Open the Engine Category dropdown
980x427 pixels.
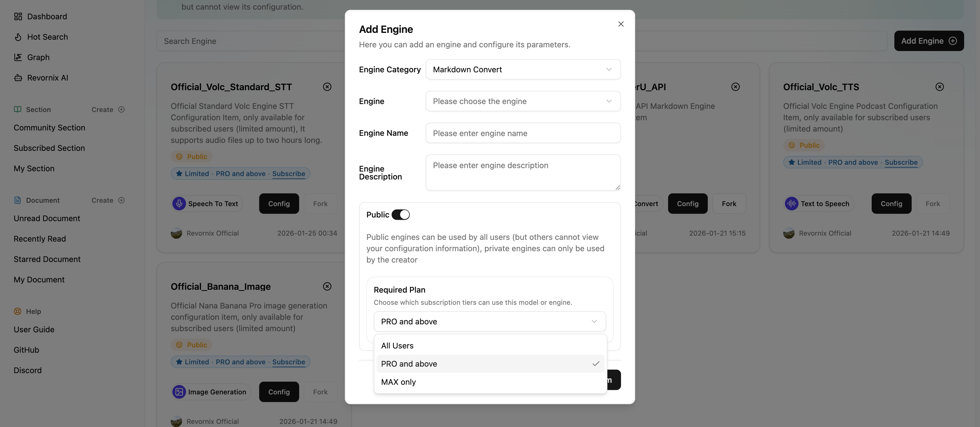point(523,69)
